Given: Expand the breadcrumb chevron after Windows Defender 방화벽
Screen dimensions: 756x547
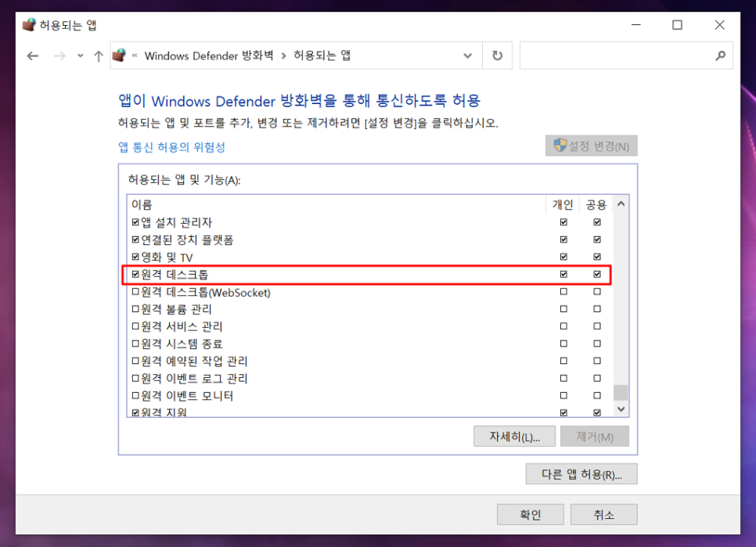Looking at the screenshot, I should [x=283, y=56].
